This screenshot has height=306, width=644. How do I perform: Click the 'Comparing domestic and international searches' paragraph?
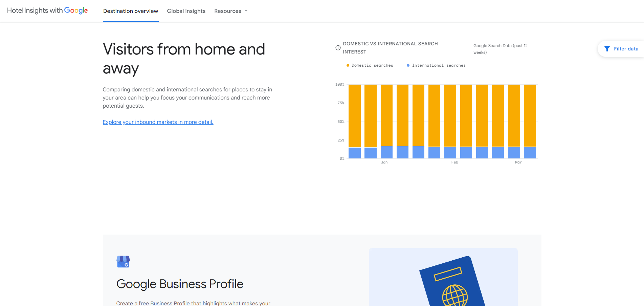pyautogui.click(x=187, y=97)
